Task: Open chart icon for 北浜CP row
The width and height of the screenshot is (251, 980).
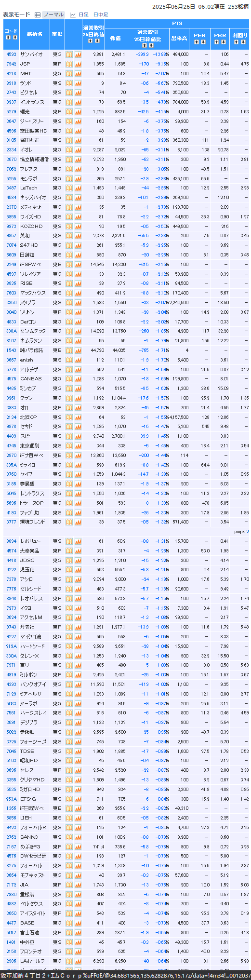Action: pyautogui.click(x=78, y=417)
